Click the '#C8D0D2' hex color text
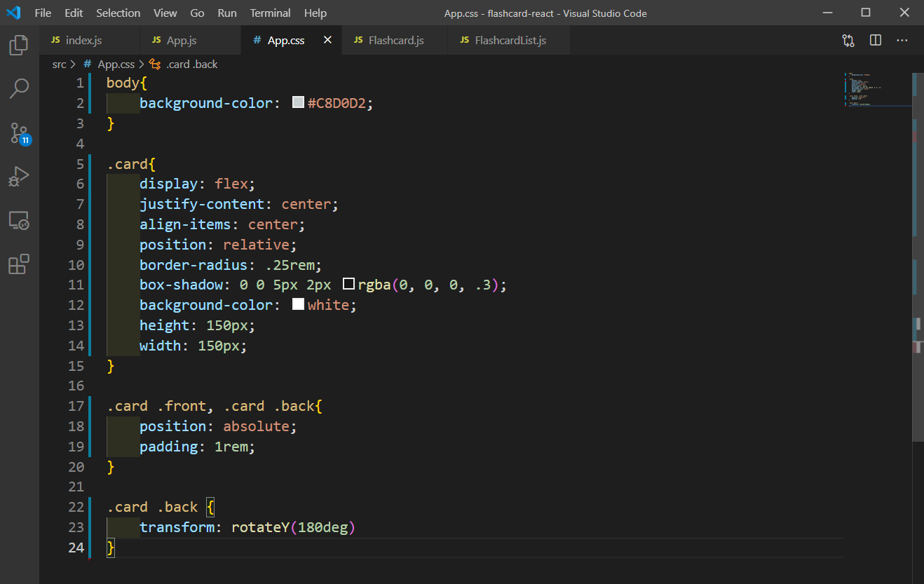924x584 pixels. click(x=337, y=103)
